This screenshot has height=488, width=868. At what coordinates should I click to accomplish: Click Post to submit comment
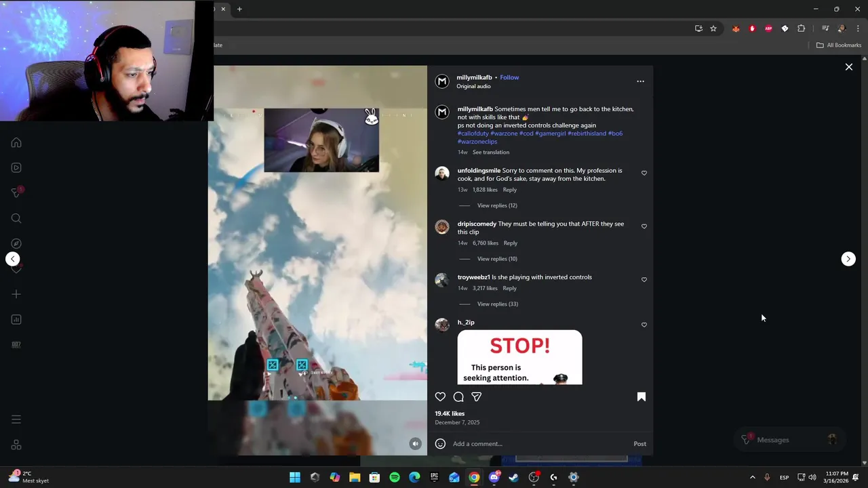pos(639,444)
